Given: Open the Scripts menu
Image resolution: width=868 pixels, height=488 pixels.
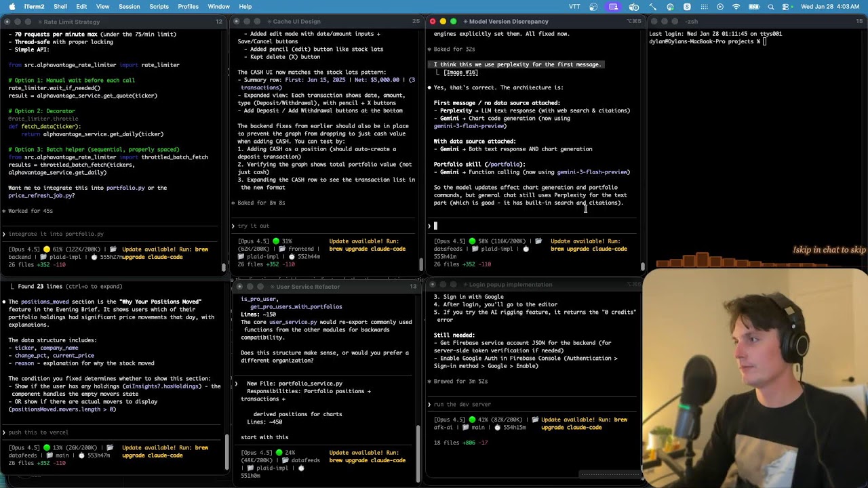Looking at the screenshot, I should pyautogui.click(x=159, y=7).
